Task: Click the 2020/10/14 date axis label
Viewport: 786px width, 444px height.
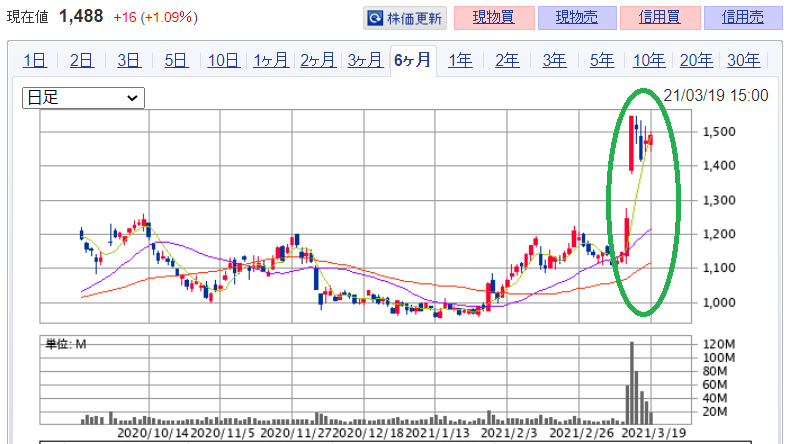Action: tap(153, 432)
